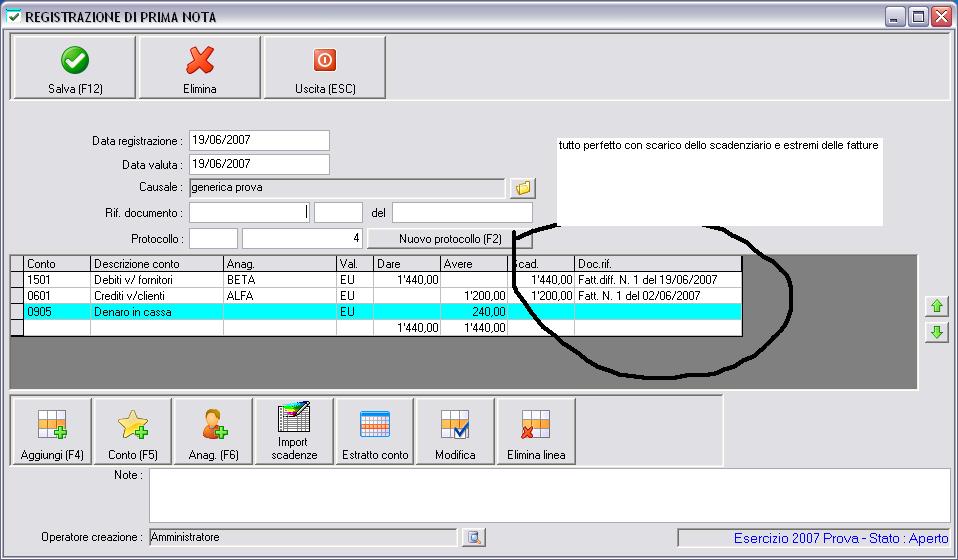Click the Elimina red X button
The width and height of the screenshot is (958, 560).
click(200, 67)
